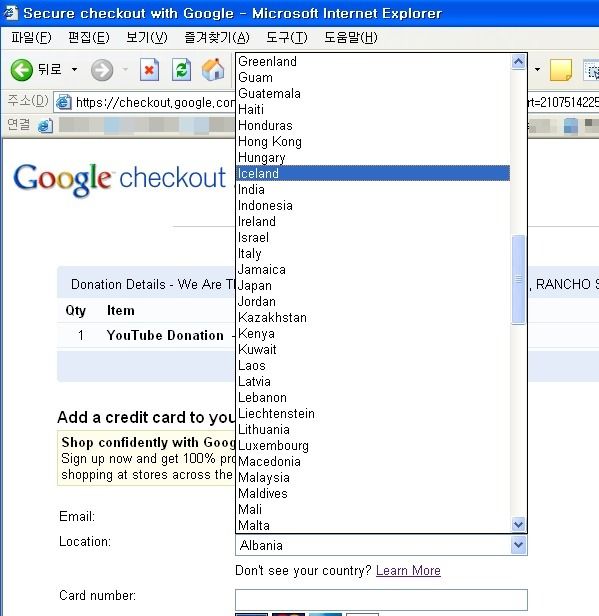Screen dimensions: 599x616
Task: Click the country list scrollbar thumb
Action: click(x=518, y=280)
